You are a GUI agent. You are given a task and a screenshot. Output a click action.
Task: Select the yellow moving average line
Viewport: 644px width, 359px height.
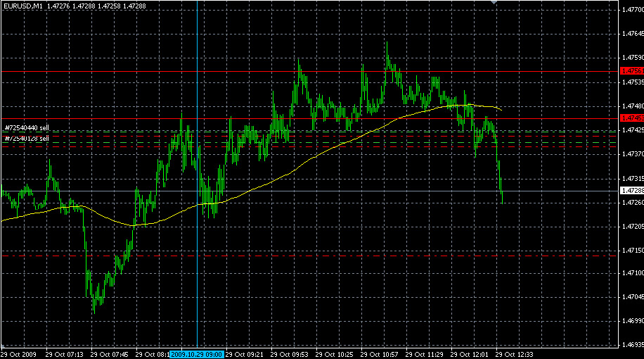(x=281, y=172)
